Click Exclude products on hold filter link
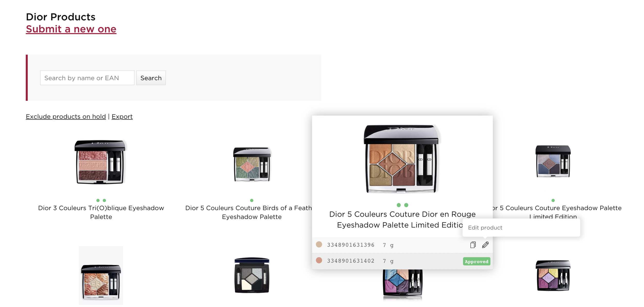 65,116
